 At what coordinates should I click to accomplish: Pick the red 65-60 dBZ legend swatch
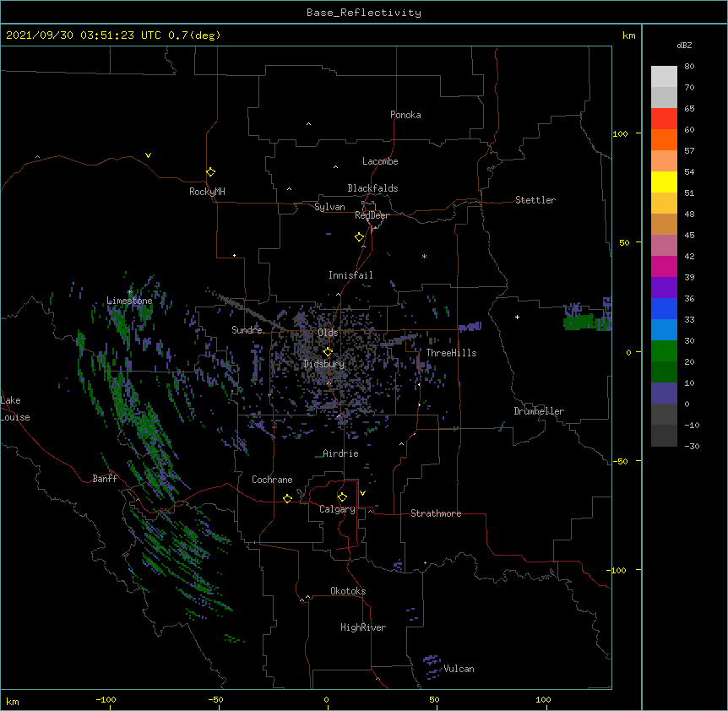point(664,119)
